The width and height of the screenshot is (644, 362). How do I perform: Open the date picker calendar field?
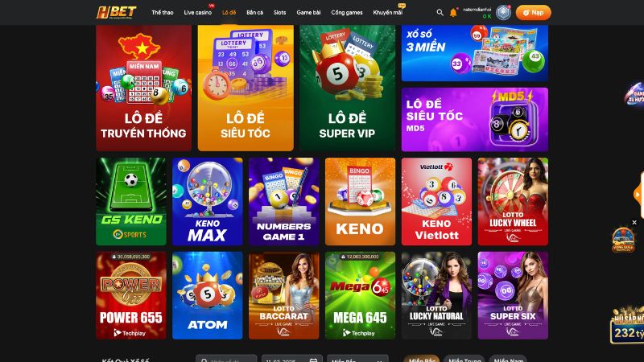point(292,358)
